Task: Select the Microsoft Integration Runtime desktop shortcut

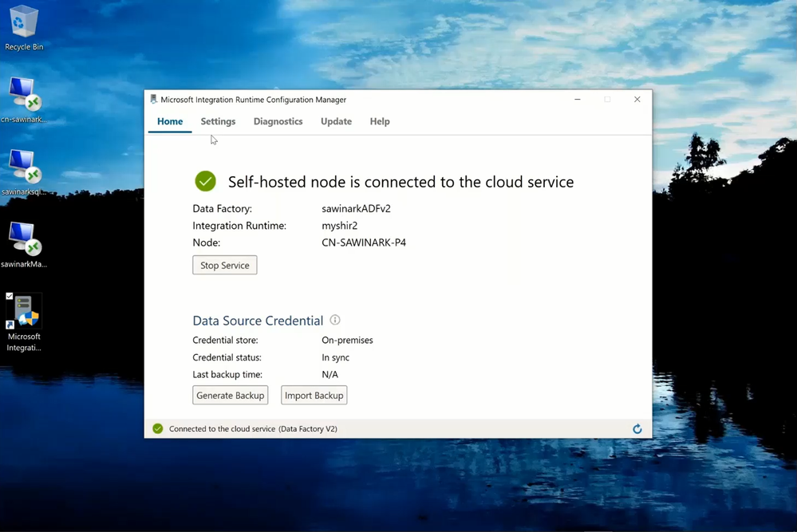Action: pos(23,323)
